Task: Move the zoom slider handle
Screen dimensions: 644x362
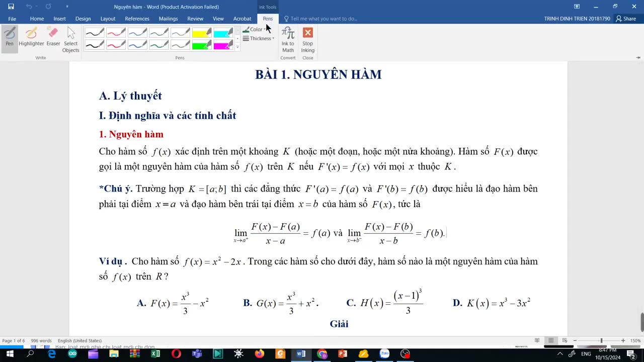Action: pyautogui.click(x=601, y=340)
